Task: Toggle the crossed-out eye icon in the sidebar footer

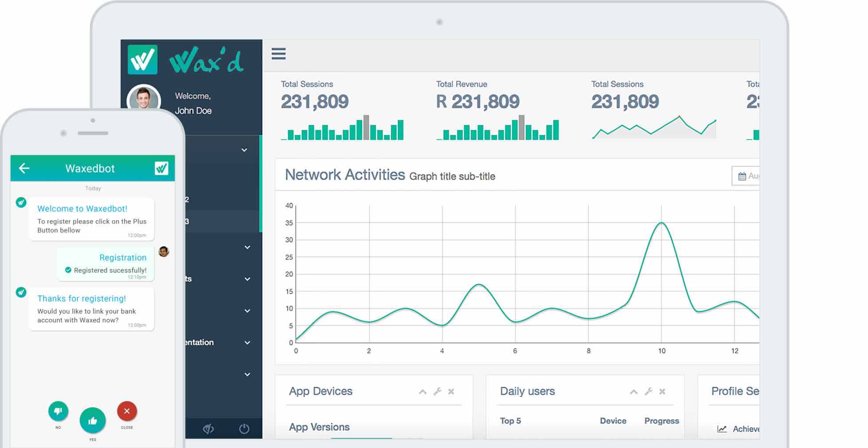Action: pyautogui.click(x=208, y=428)
